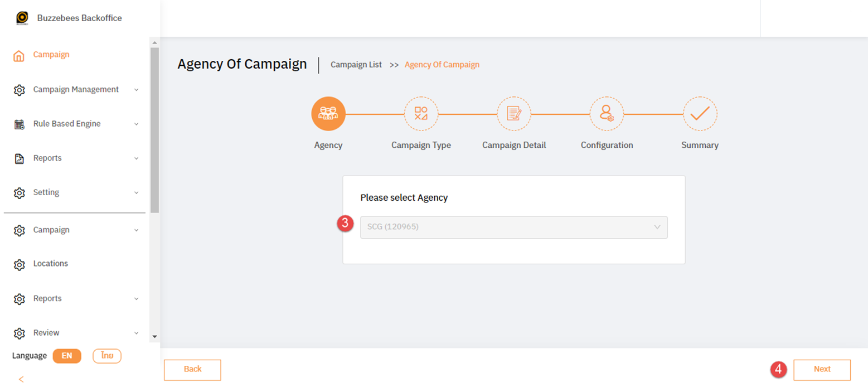Click the Next button

click(822, 369)
